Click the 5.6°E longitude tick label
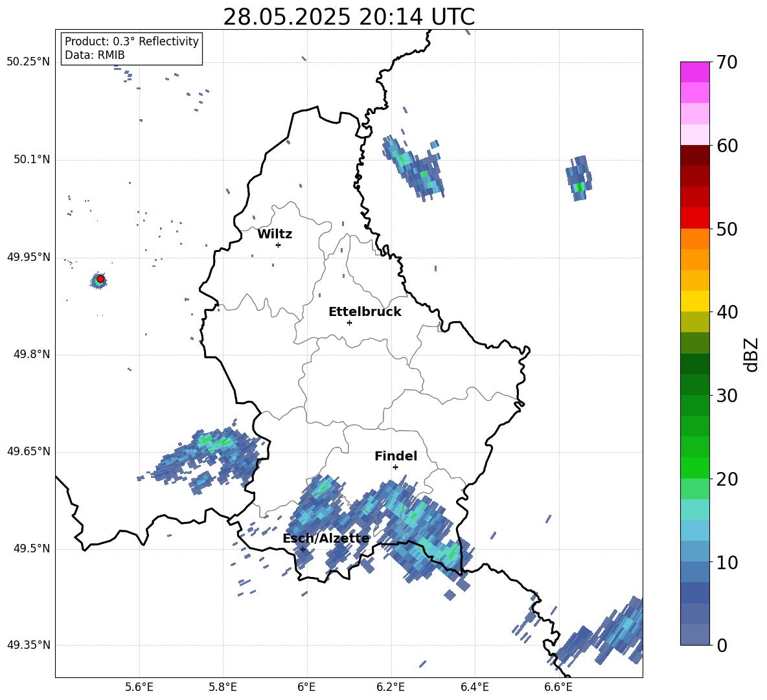This screenshot has height=700, width=767. point(139,687)
